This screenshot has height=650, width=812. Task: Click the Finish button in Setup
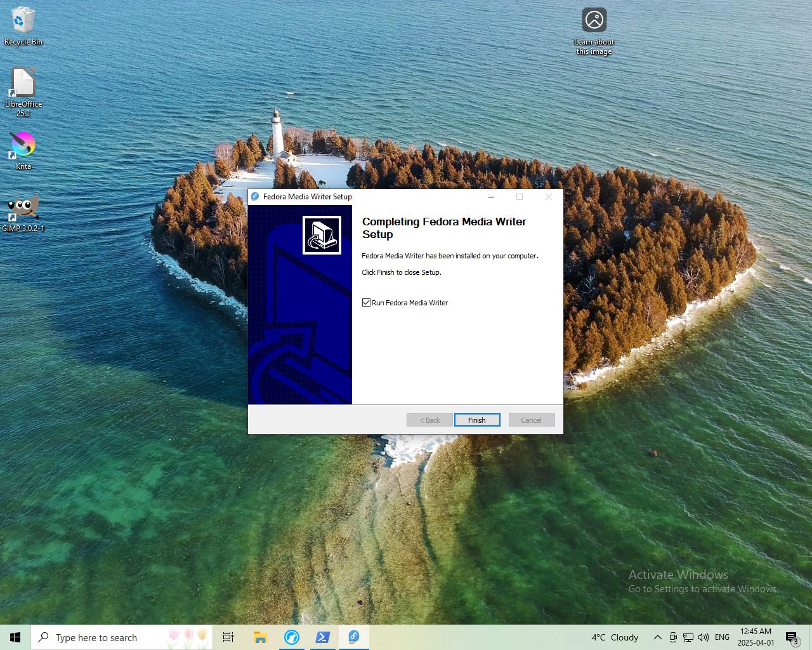click(477, 420)
